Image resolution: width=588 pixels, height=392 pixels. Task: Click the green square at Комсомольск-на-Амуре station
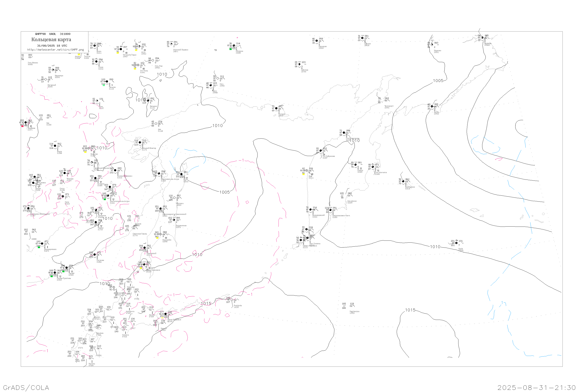click(x=105, y=199)
